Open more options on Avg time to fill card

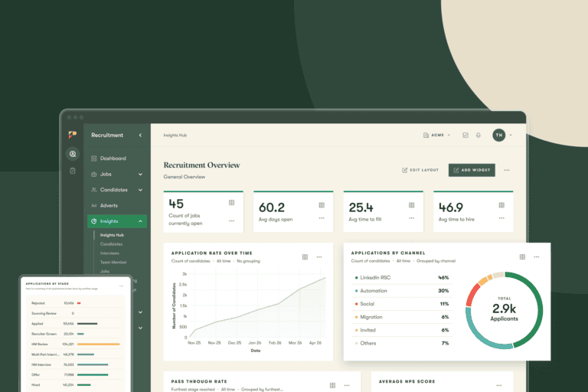(412, 218)
